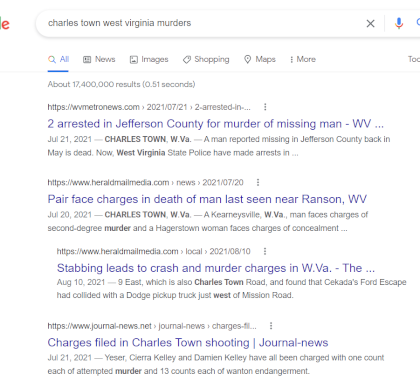Click the 'Yeser, Cierra Kelley and Damien Kelley' snippet
The width and height of the screenshot is (420, 387).
point(216,364)
